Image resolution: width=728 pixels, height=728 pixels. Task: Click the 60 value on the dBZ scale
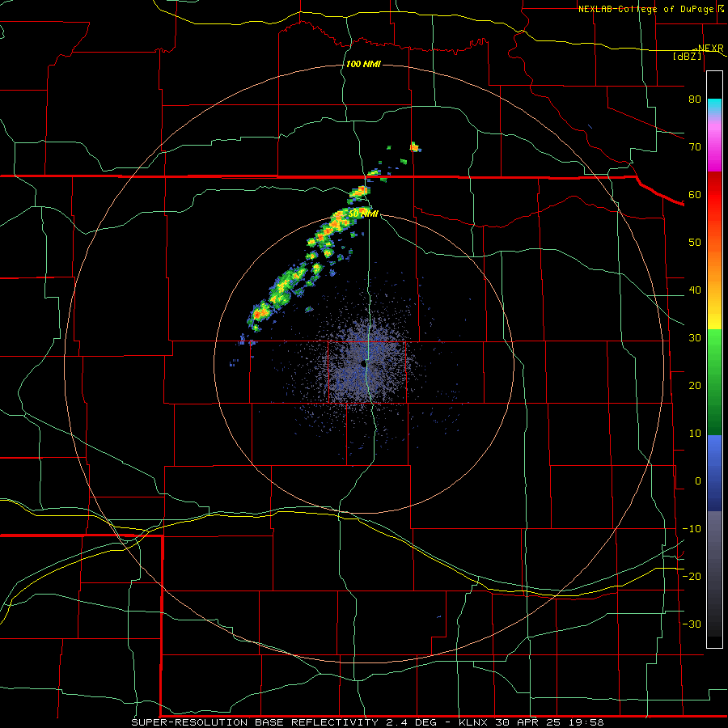coord(695,194)
